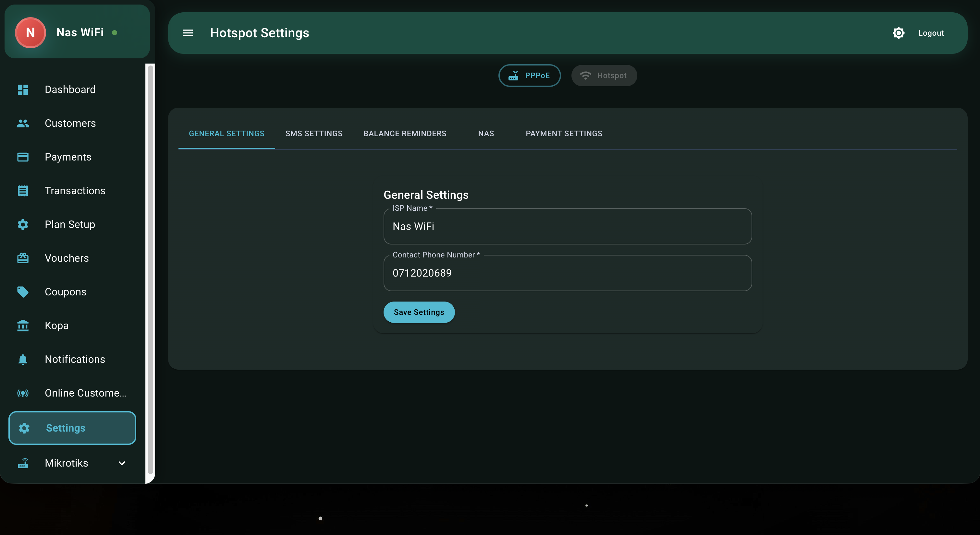Switch to Hotspot mode
This screenshot has height=535, width=980.
(604, 75)
